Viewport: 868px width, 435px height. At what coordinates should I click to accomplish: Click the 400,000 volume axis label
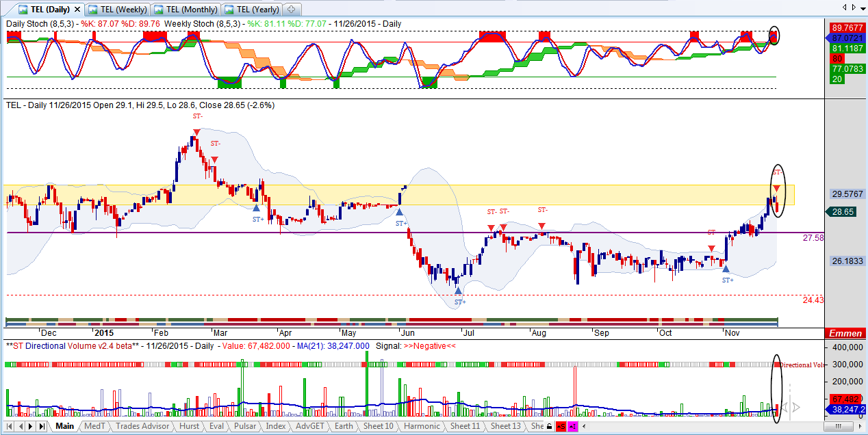click(x=847, y=347)
